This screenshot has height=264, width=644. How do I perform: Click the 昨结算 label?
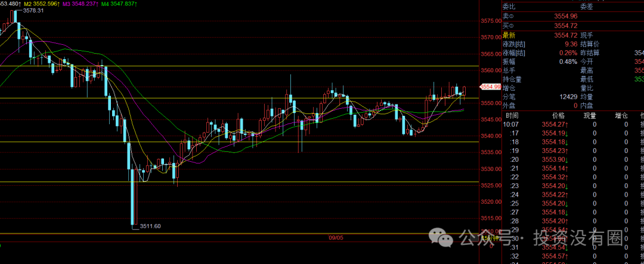[589, 53]
